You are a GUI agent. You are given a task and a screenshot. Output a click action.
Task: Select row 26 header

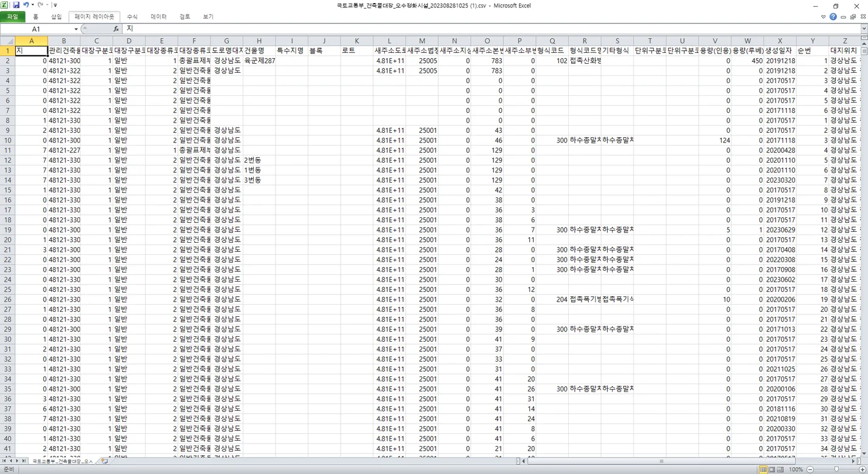point(7,299)
